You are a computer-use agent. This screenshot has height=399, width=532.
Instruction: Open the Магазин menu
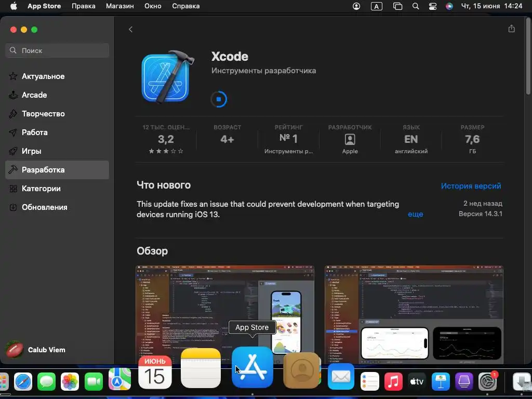[x=120, y=6]
